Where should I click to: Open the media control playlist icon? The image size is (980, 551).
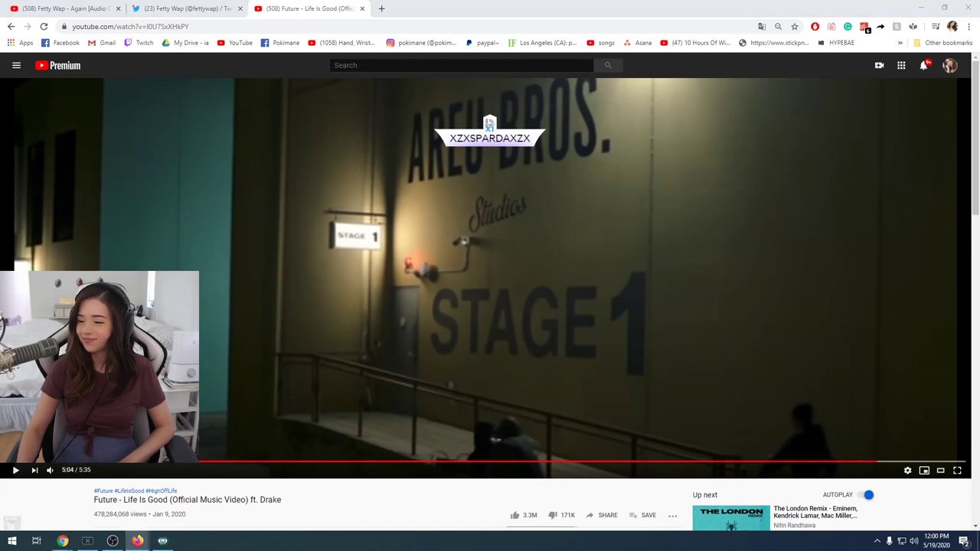pyautogui.click(x=936, y=27)
